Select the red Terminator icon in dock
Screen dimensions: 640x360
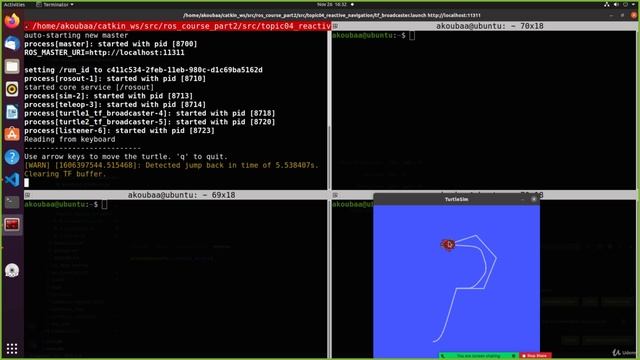12,224
